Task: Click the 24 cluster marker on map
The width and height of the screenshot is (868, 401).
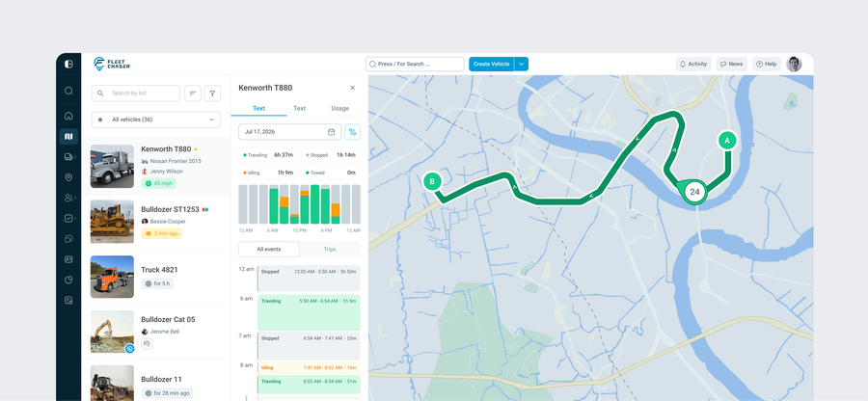Action: click(x=694, y=192)
